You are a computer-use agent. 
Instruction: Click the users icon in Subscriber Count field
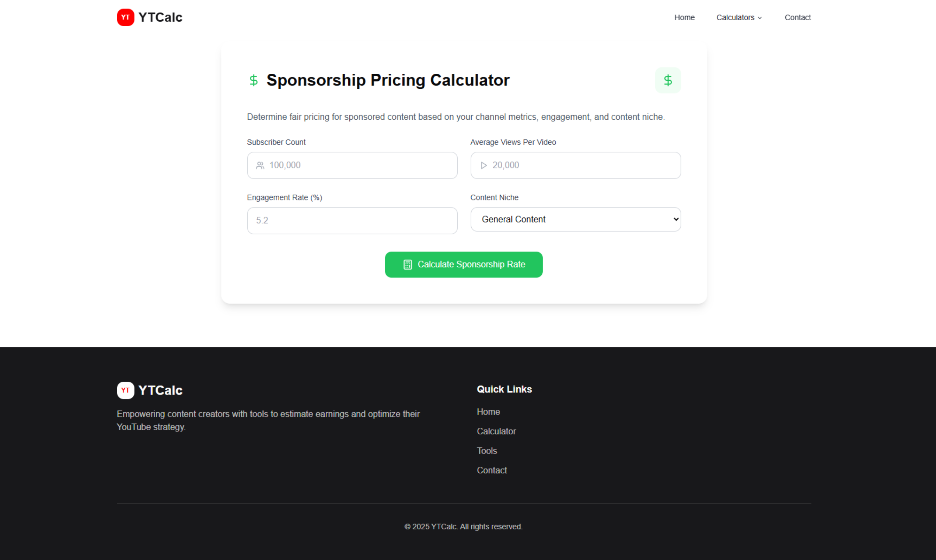(x=260, y=165)
